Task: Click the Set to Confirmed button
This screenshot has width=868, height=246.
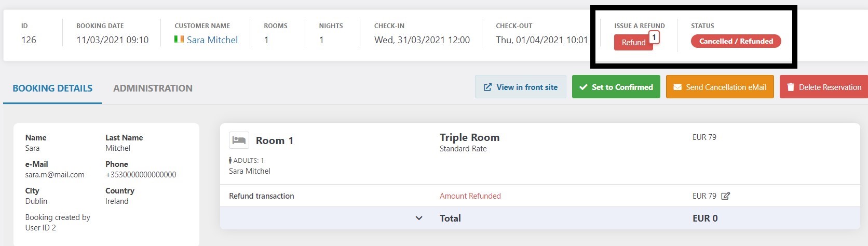Action: [x=616, y=87]
